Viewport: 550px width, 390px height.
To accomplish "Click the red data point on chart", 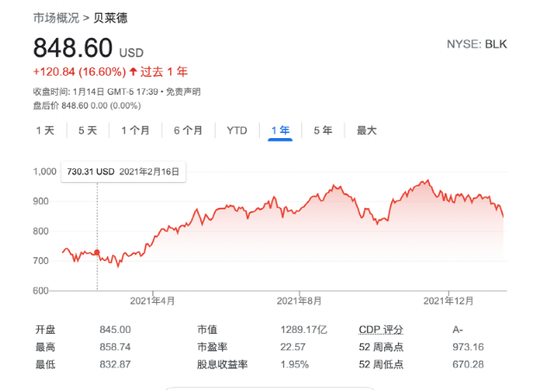I will click(x=97, y=252).
